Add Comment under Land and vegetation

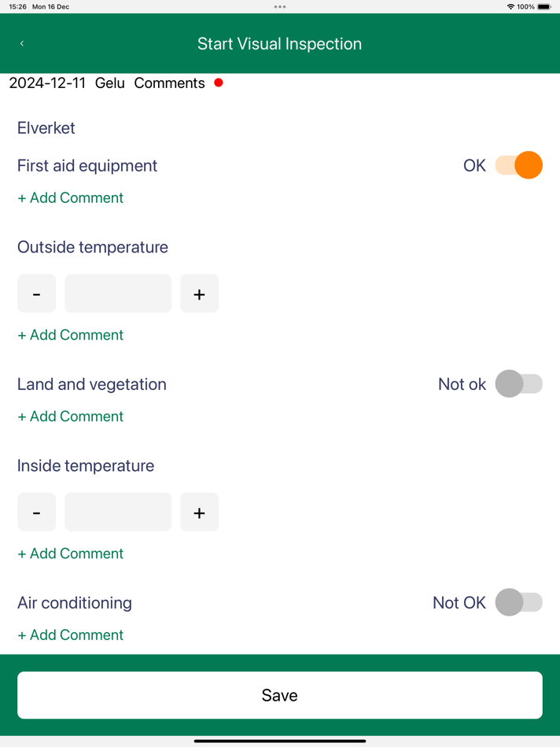71,417
